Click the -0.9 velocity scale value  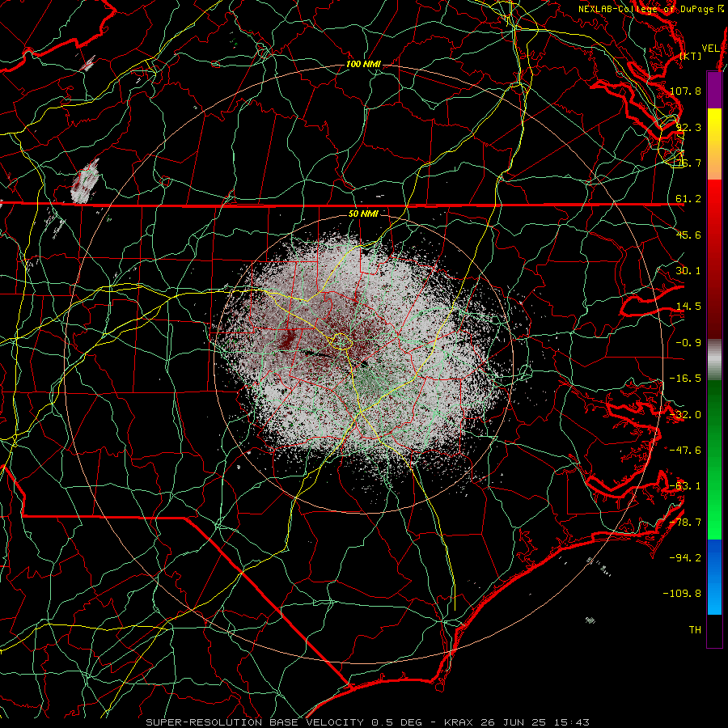click(x=688, y=343)
